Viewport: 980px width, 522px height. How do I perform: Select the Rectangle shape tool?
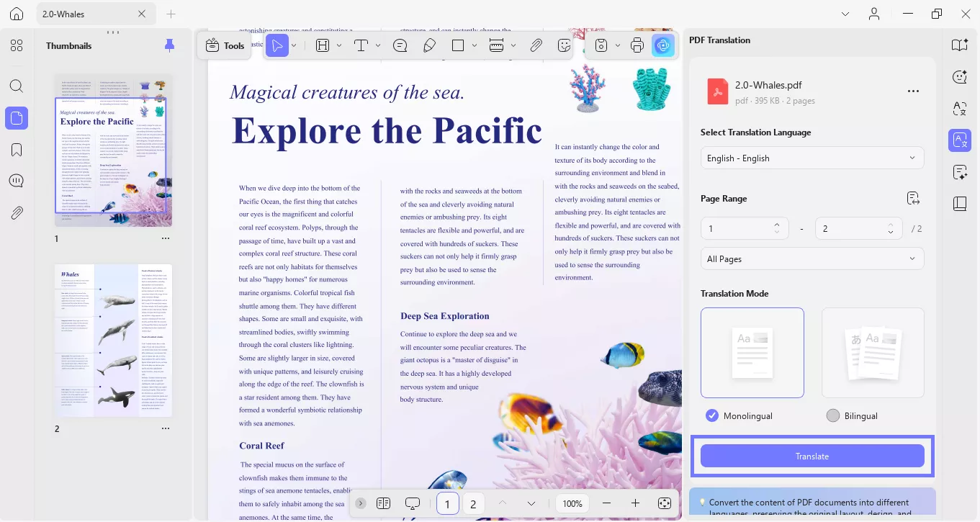(458, 45)
